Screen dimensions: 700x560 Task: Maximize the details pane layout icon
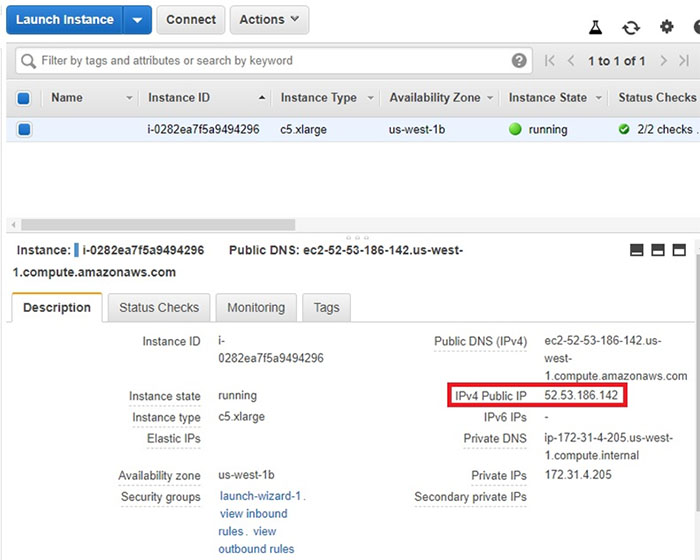coord(680,250)
